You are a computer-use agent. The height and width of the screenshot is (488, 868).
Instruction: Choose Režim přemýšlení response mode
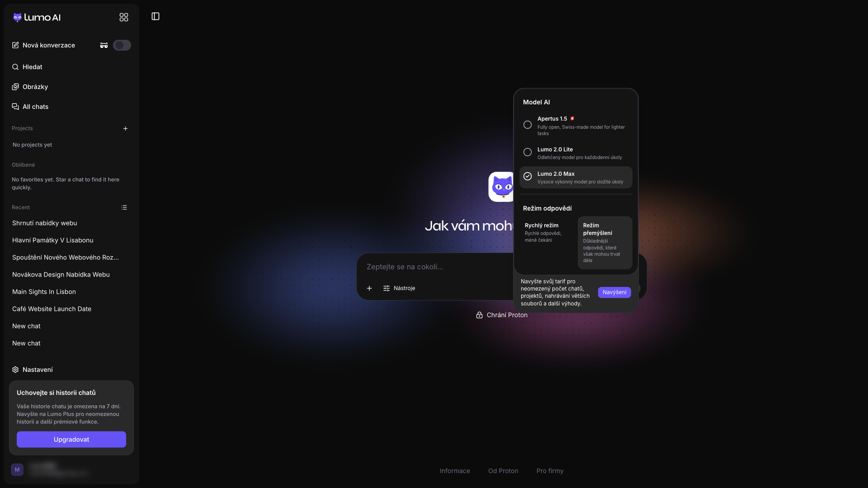pos(605,243)
